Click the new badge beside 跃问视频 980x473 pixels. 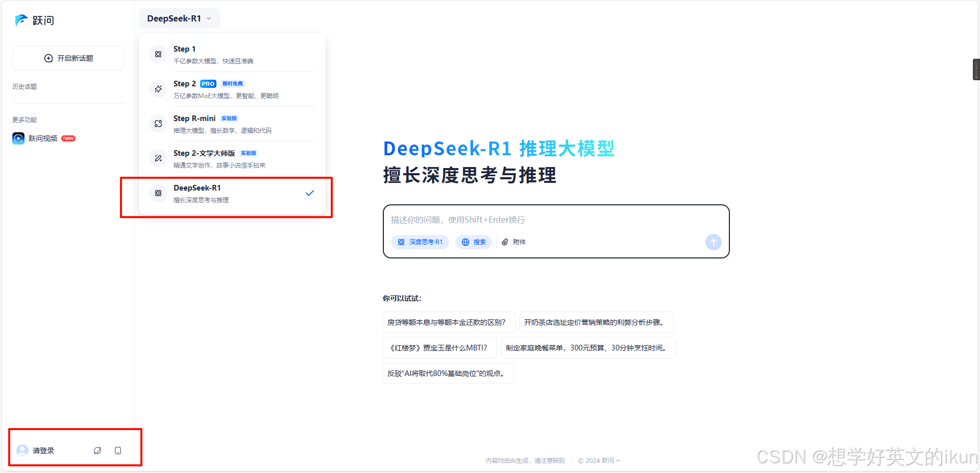(x=68, y=138)
